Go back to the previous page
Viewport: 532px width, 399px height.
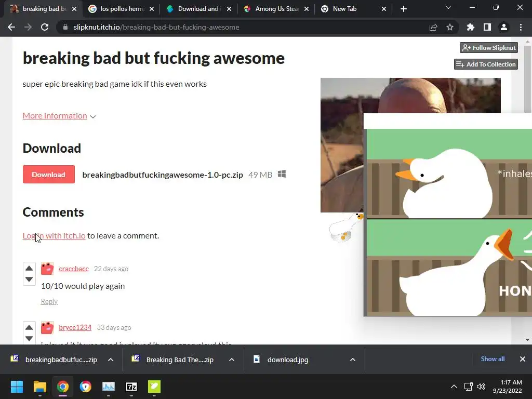[11, 27]
